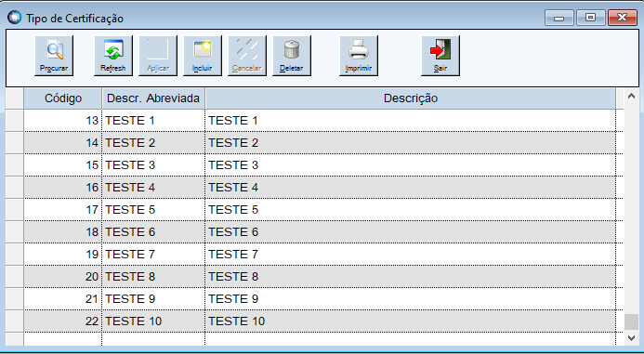Select row marker for code 17
644x354 pixels.
[15, 209]
